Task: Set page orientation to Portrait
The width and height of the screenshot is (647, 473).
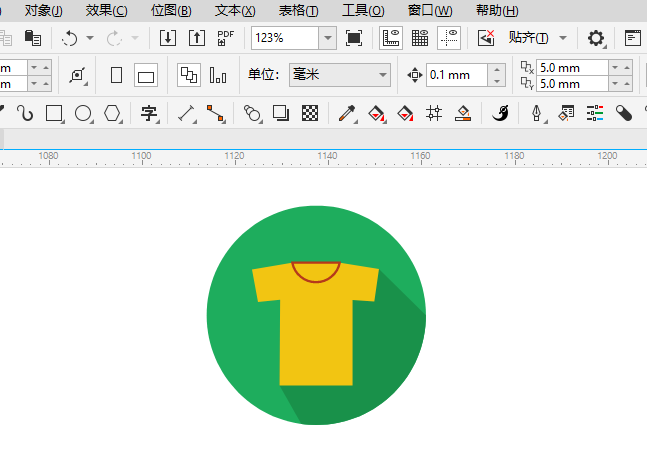Action: 116,75
